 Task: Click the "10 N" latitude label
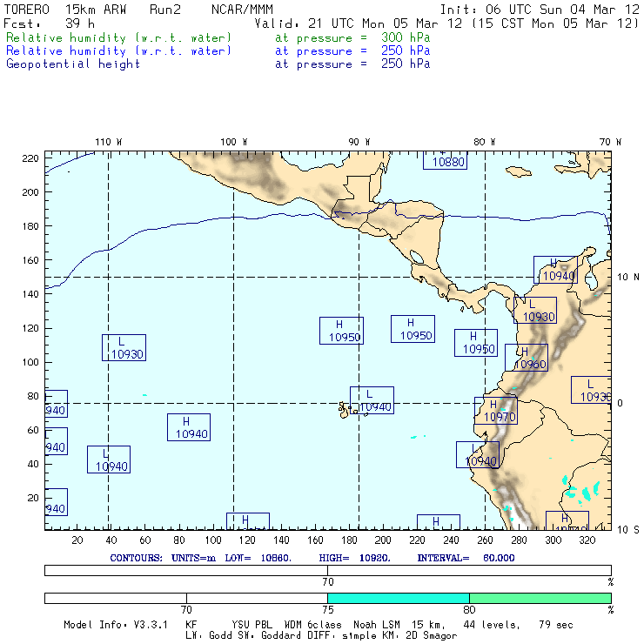[x=628, y=278]
